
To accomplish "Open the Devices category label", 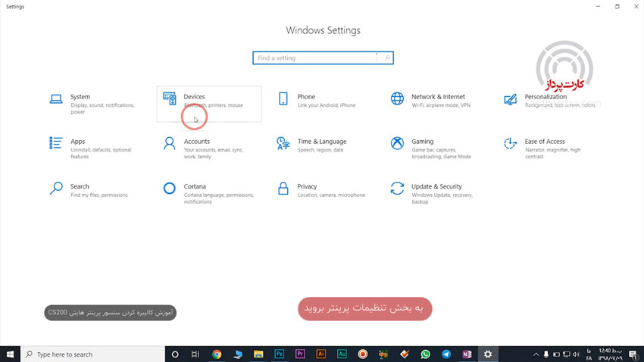I will tap(194, 96).
